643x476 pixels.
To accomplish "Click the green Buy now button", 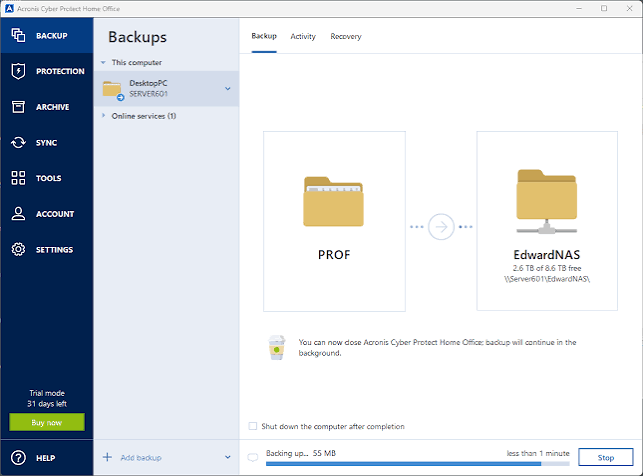I will pos(47,422).
